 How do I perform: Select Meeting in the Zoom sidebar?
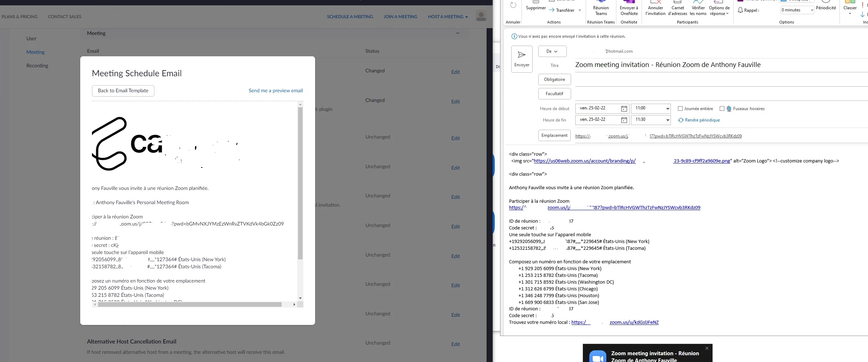point(35,52)
